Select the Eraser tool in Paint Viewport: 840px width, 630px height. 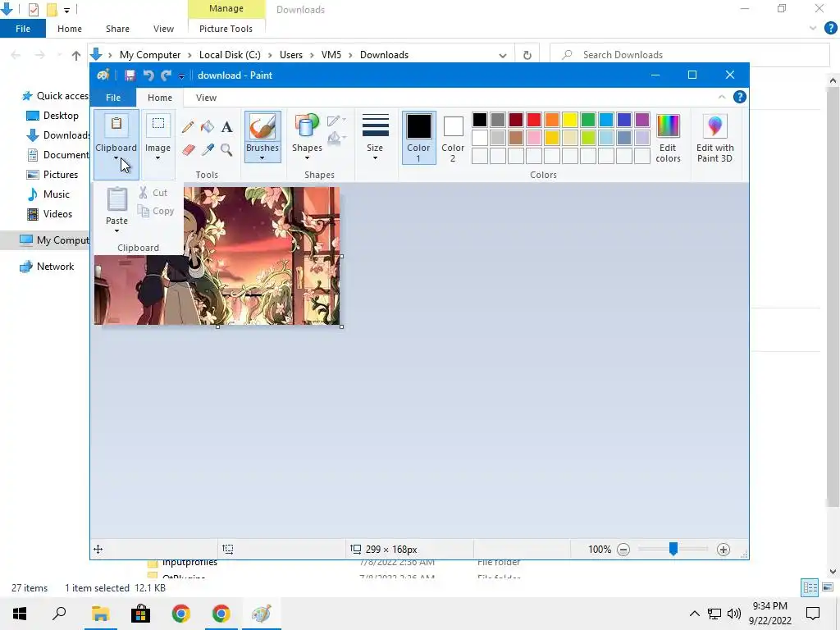[x=188, y=149]
